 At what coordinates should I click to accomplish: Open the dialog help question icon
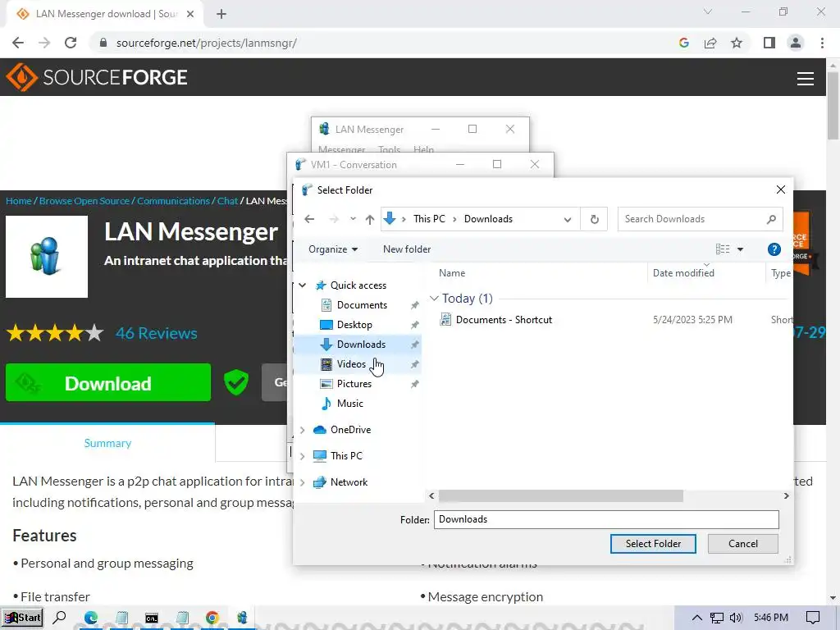[x=774, y=249]
